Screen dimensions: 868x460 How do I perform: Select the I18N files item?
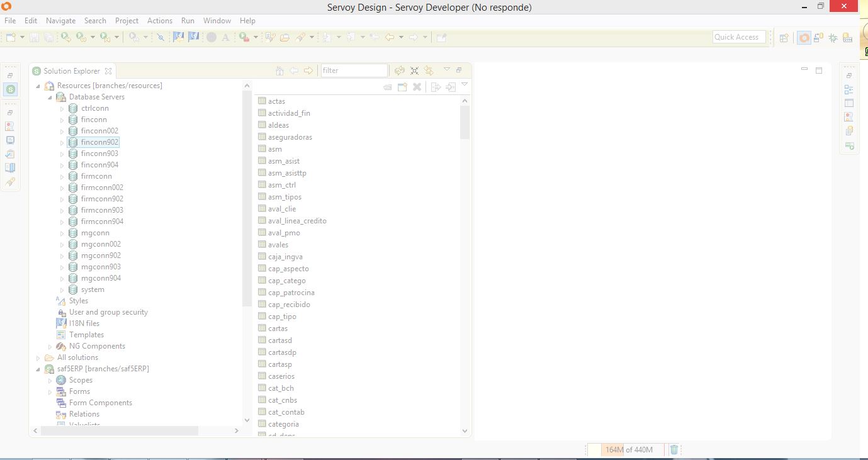click(84, 323)
